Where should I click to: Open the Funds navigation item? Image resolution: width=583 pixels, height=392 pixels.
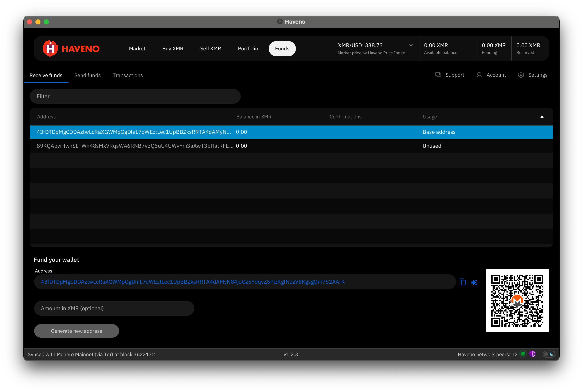click(282, 48)
